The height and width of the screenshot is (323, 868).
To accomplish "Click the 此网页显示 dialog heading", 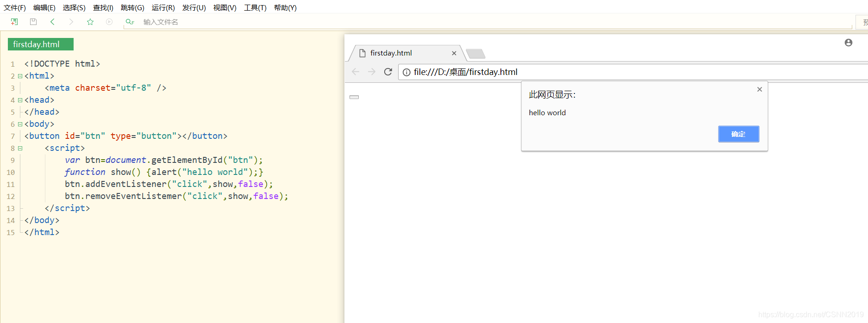I will tap(552, 95).
